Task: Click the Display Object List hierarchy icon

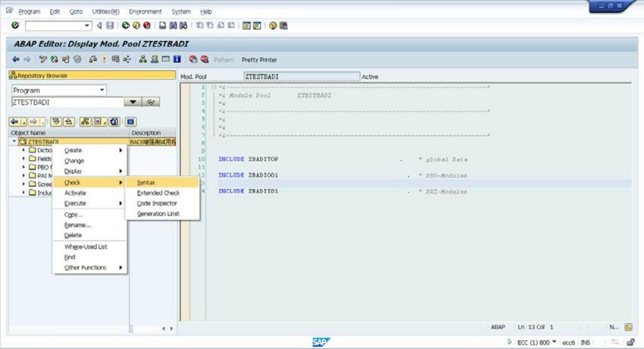Action: coord(143,59)
